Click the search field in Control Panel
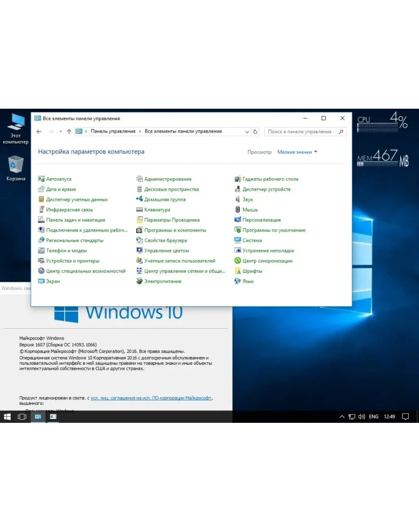 (x=302, y=132)
